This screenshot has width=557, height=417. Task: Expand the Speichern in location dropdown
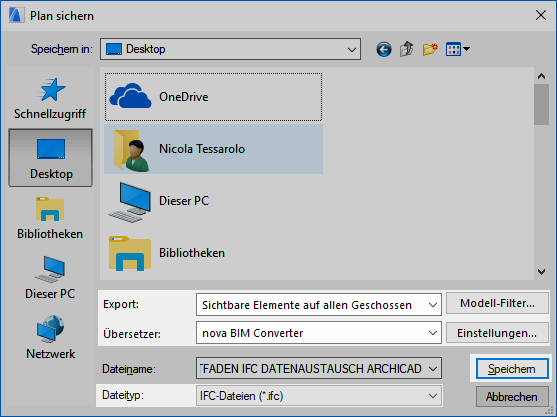coord(230,49)
